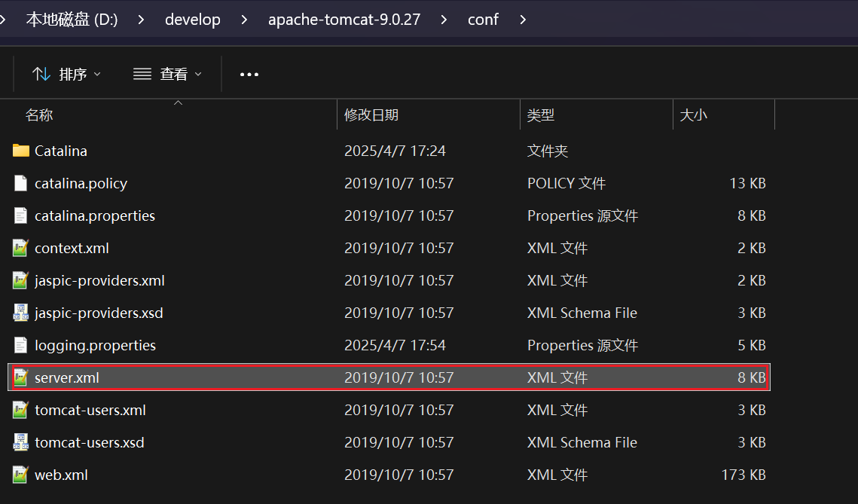Click the conf breadcrumb segment
The width and height of the screenshot is (858, 504).
[483, 20]
